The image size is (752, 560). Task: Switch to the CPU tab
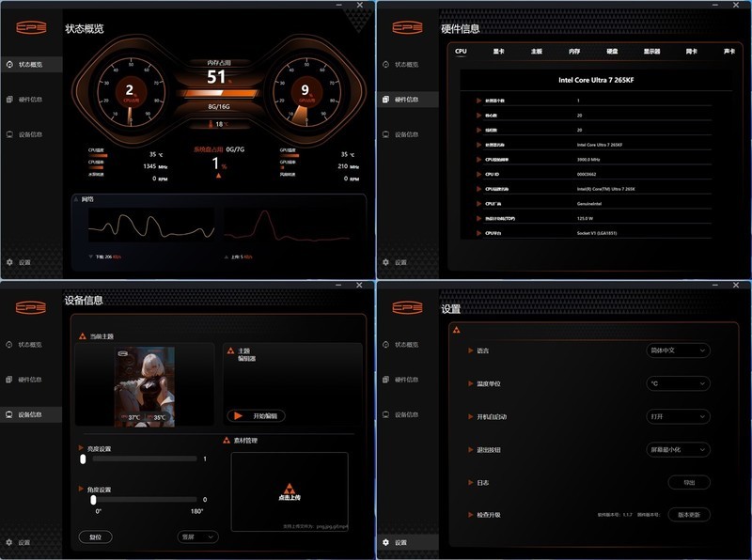coord(461,51)
